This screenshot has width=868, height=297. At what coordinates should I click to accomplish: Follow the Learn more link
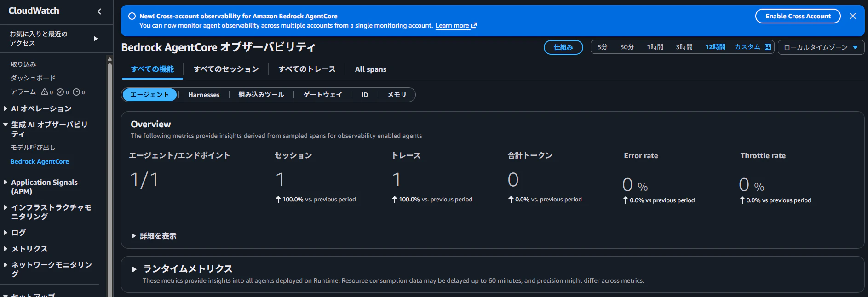click(452, 25)
